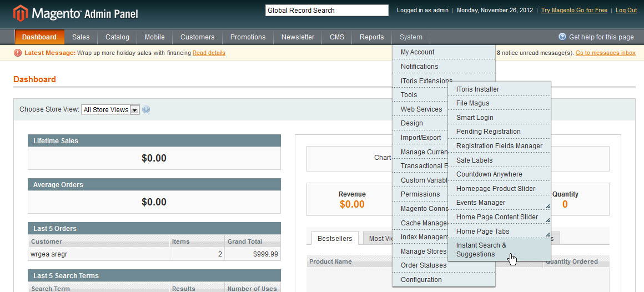Focus the Global Record Search field
Viewport: 644px width, 292px height.
[326, 10]
